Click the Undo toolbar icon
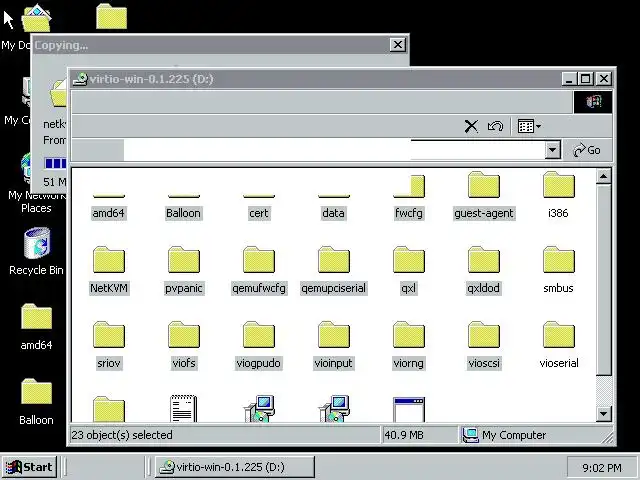640x480 pixels. point(495,126)
